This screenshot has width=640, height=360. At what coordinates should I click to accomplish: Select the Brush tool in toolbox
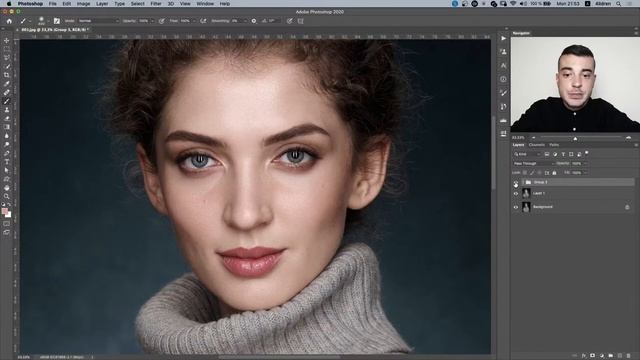click(x=7, y=101)
